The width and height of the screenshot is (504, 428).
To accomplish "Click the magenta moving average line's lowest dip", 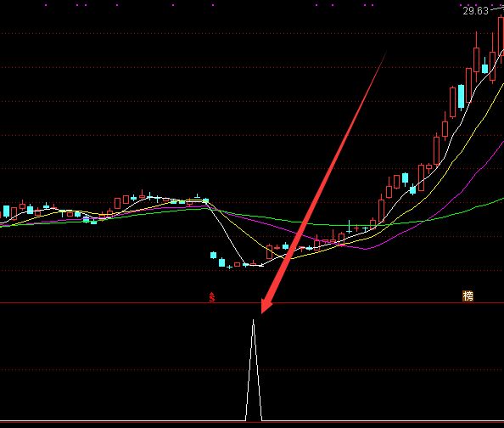I will click(x=365, y=249).
